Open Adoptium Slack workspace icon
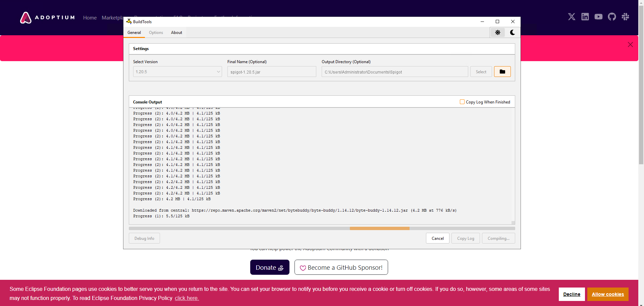 625,17
